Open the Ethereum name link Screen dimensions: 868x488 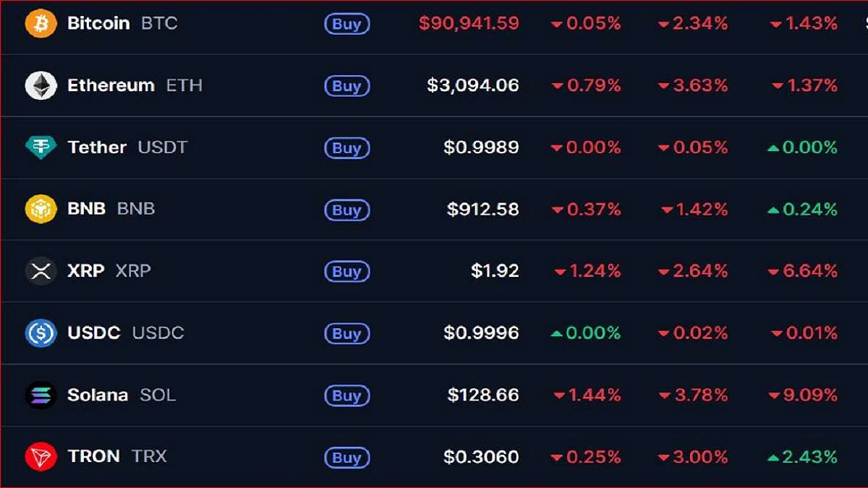111,85
